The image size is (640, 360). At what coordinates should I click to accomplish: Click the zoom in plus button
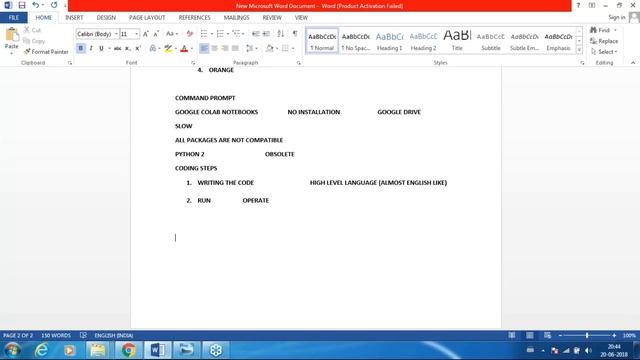[614, 336]
